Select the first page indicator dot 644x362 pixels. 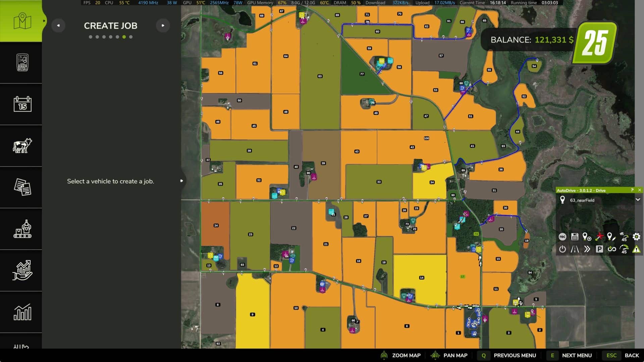click(91, 37)
